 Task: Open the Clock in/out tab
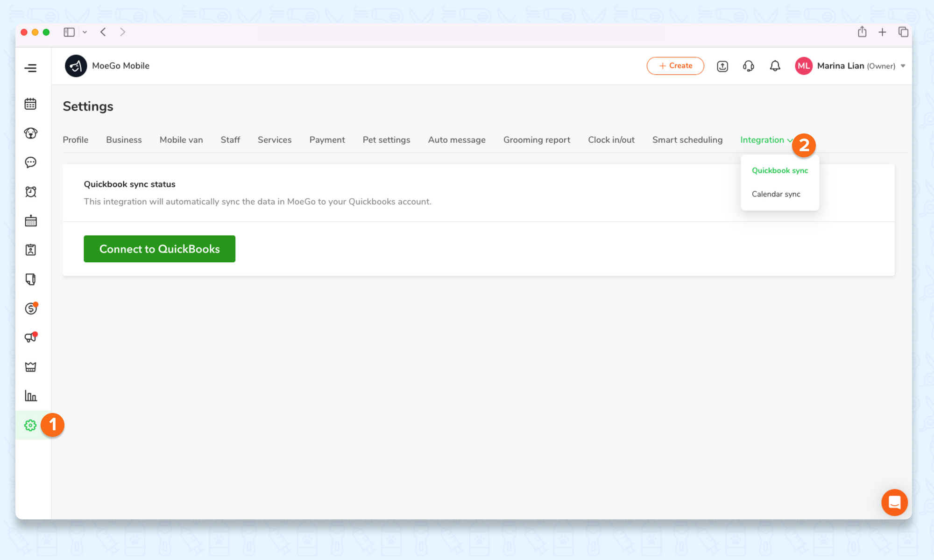tap(611, 140)
